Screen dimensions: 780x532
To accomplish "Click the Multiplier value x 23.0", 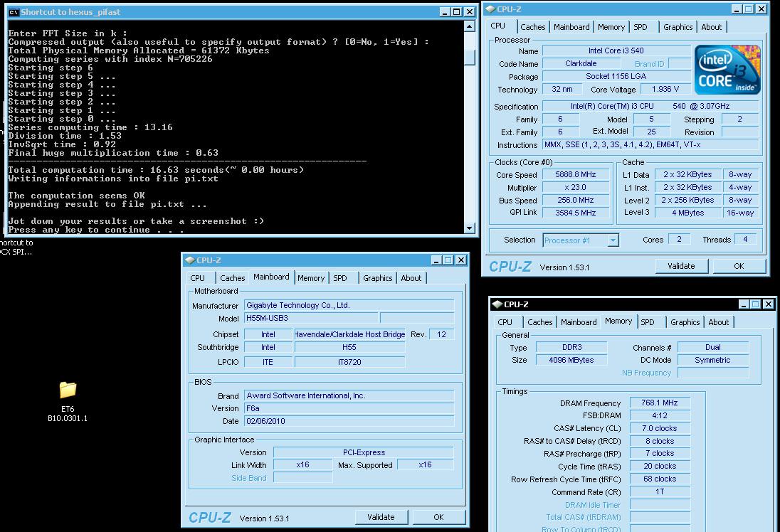I will pos(576,188).
